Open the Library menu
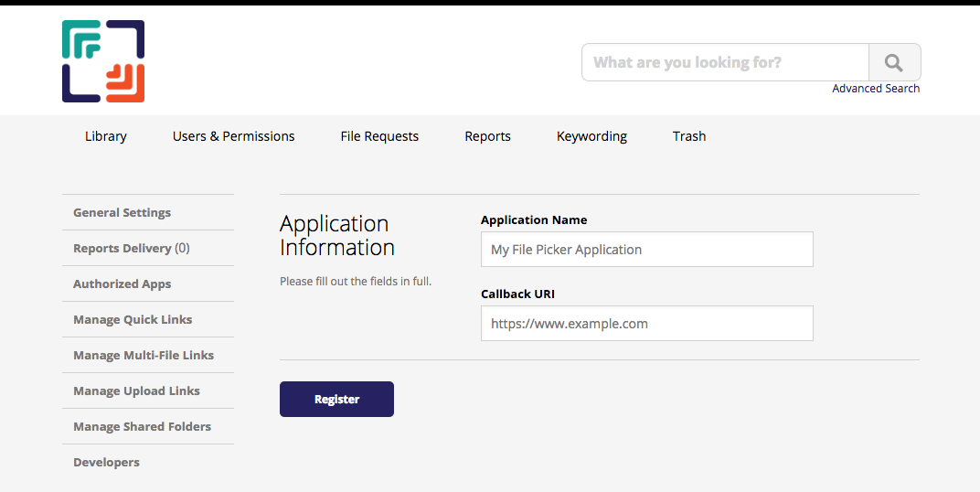 pos(106,136)
